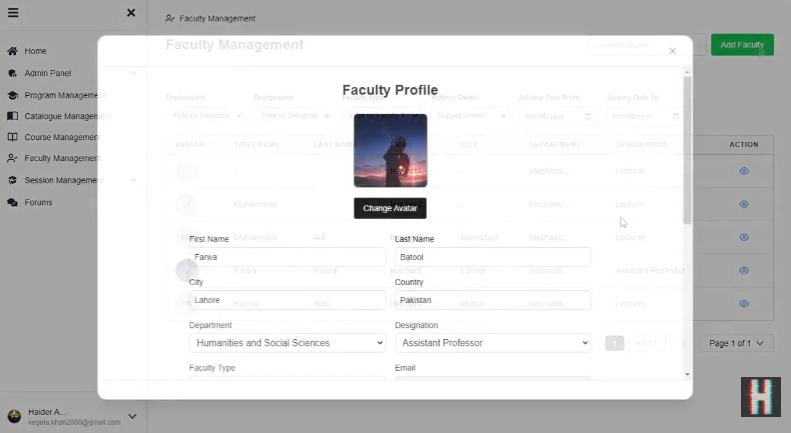This screenshot has height=433, width=791.
Task: Click the modal vertical scrollbar
Action: pyautogui.click(x=686, y=150)
